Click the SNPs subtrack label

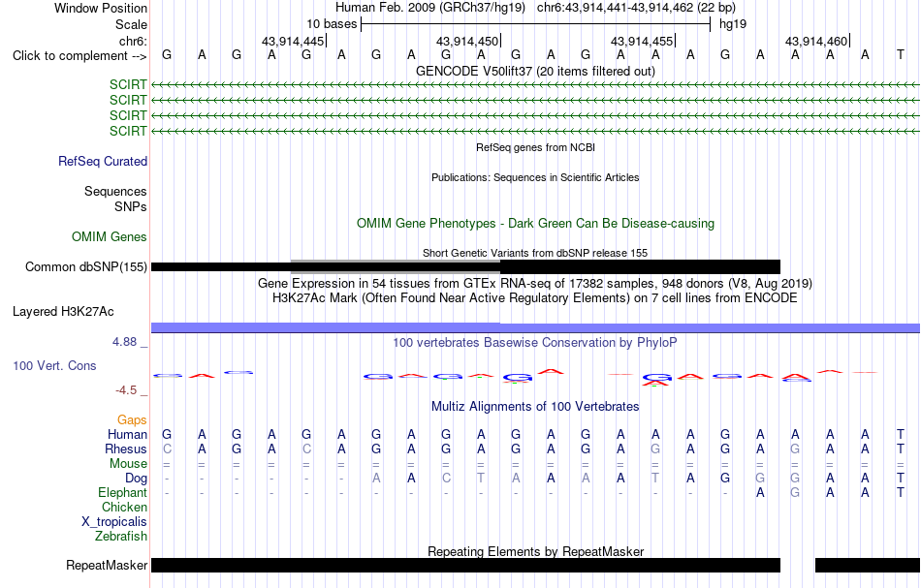(x=131, y=206)
